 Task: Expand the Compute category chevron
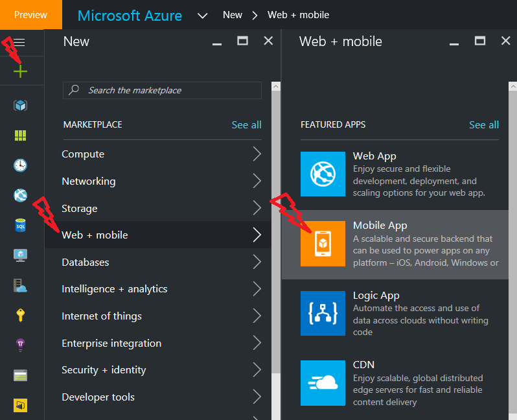tap(257, 154)
